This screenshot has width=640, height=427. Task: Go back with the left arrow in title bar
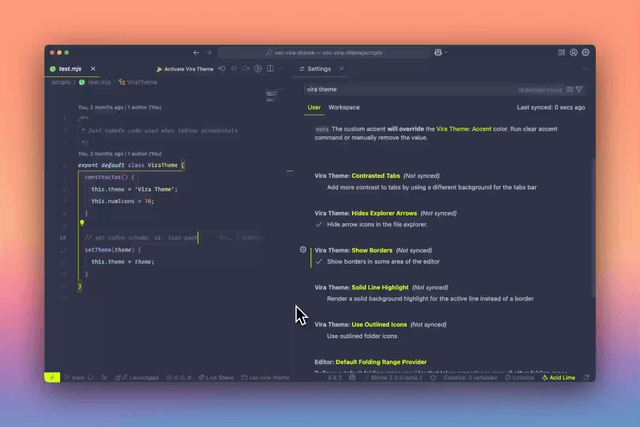pyautogui.click(x=196, y=53)
